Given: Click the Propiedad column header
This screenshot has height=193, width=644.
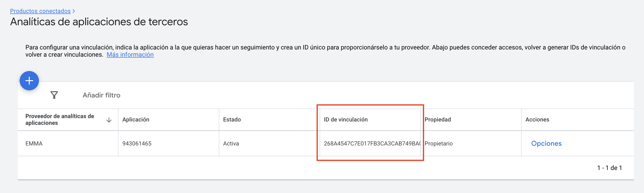Looking at the screenshot, I should pyautogui.click(x=437, y=120).
